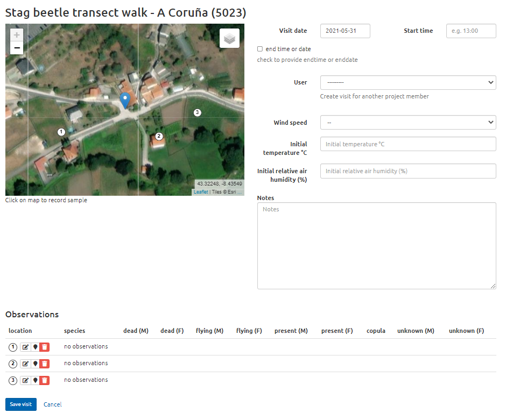The image size is (506, 420).
Task: Focus the Visit date field
Action: point(345,31)
